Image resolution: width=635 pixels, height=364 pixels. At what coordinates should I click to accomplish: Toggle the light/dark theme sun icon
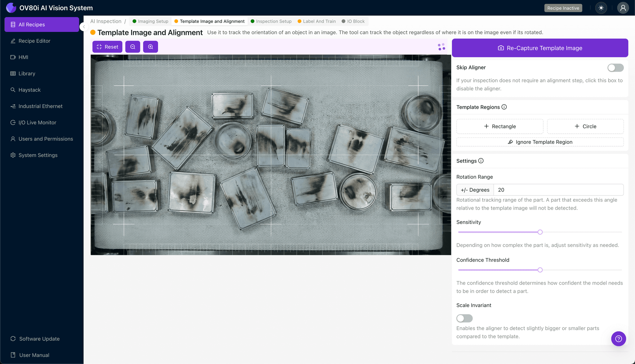(601, 8)
